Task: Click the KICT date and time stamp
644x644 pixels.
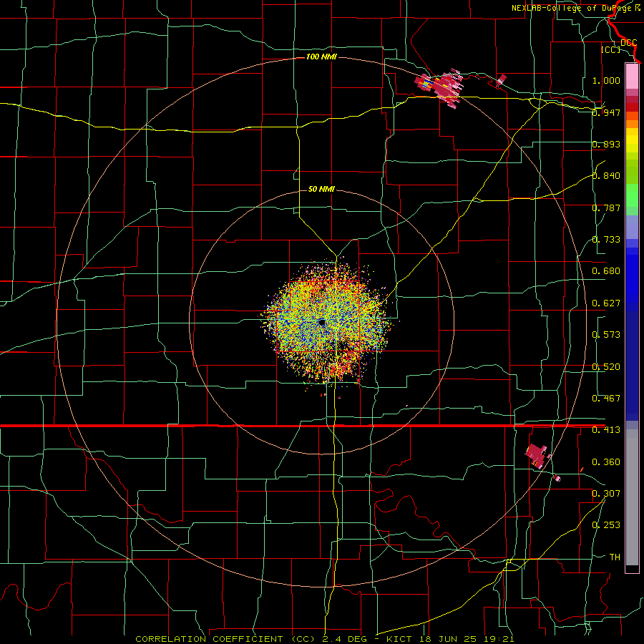Action: (x=450, y=639)
